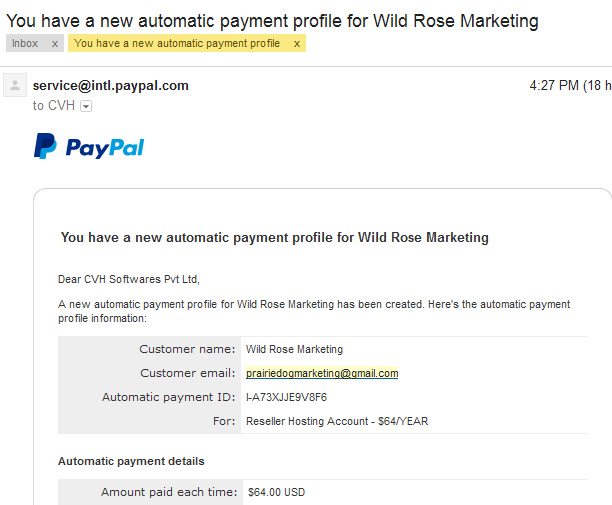Remove the Inbox label with its x

click(x=55, y=44)
